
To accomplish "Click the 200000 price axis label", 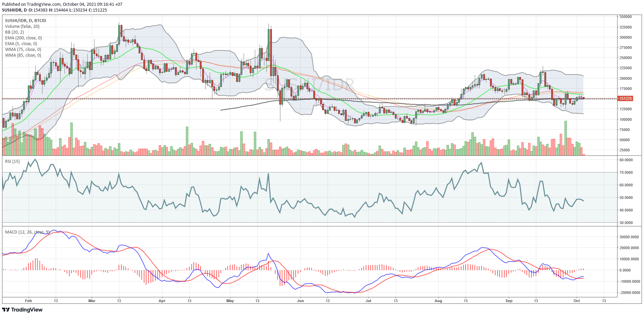I will pyautogui.click(x=626, y=78).
